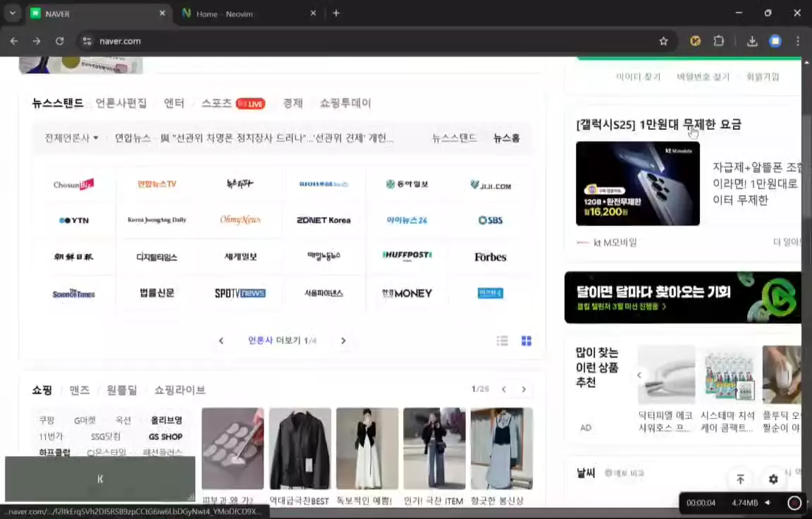Open YTN publisher logo

[73, 220]
